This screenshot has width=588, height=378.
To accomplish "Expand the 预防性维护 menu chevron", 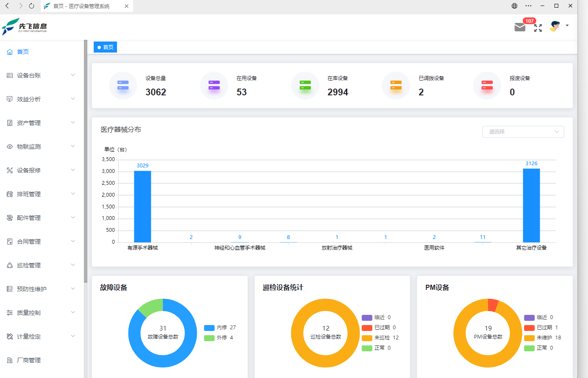I will [x=73, y=289].
